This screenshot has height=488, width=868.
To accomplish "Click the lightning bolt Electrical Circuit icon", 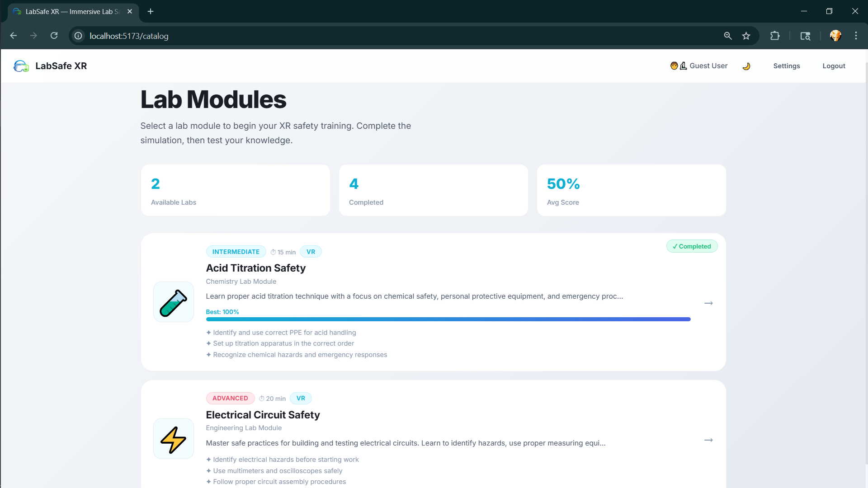I will coord(174,439).
